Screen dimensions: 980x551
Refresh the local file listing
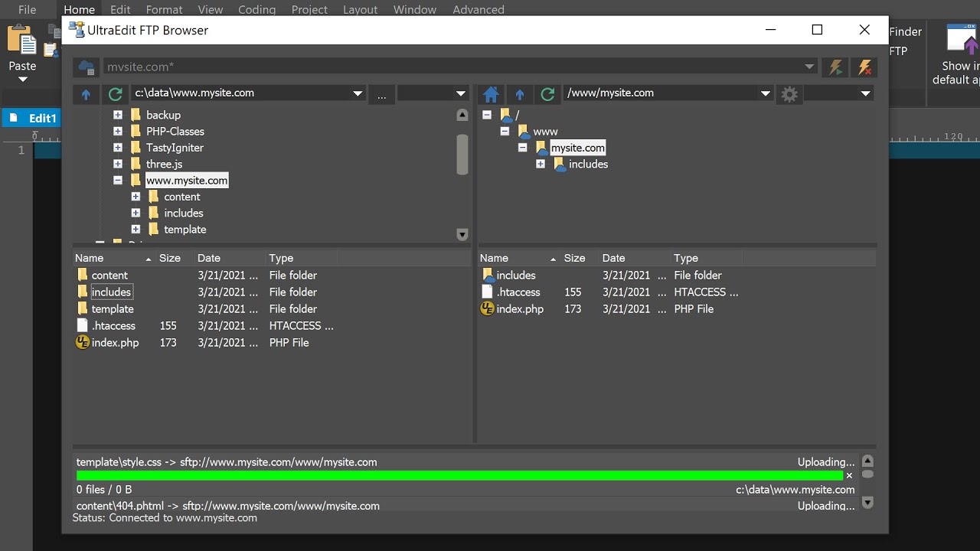pos(116,94)
